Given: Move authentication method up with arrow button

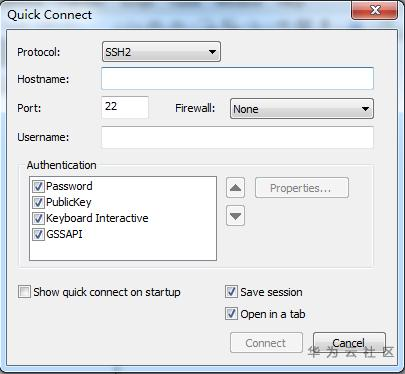Looking at the screenshot, I should pos(235,188).
